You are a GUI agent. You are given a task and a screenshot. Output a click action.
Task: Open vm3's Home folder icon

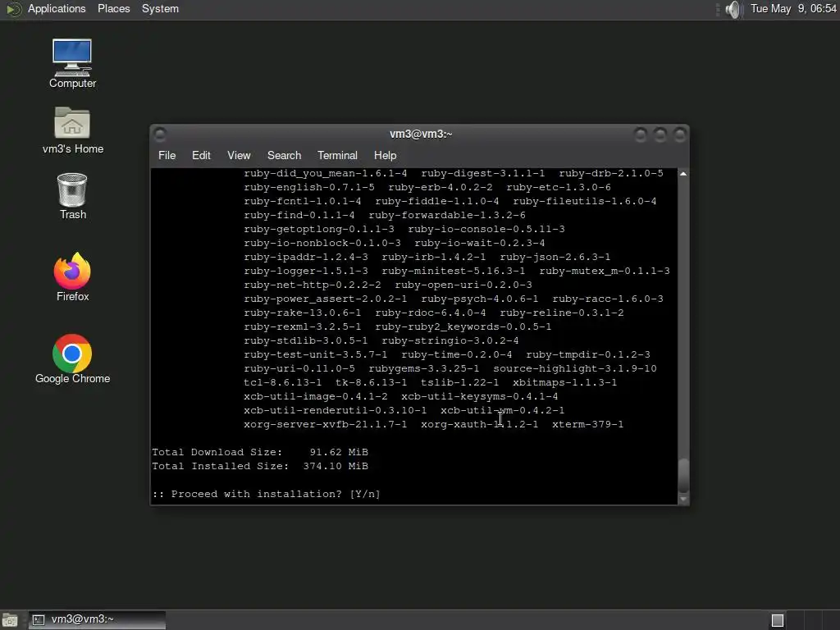click(72, 130)
